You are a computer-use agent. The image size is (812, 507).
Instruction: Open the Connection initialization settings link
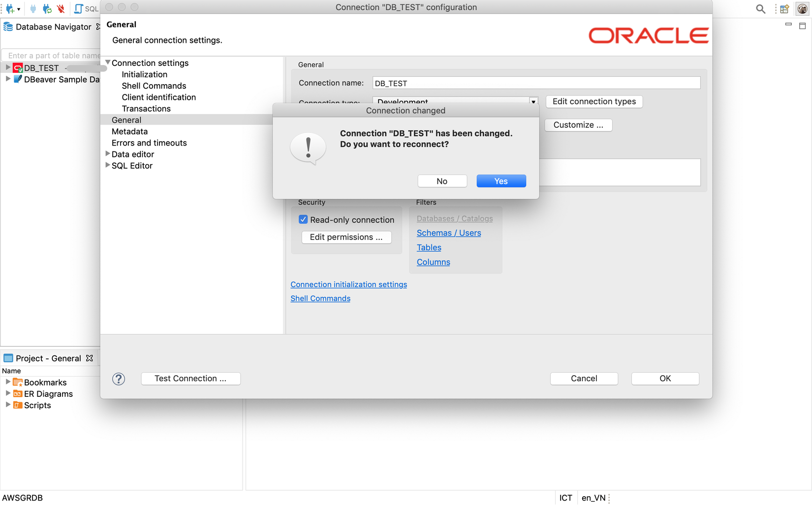348,284
